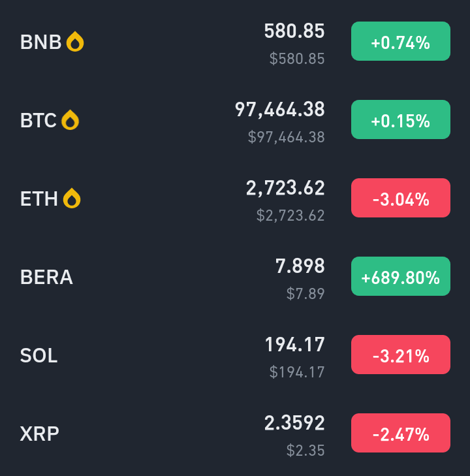Open the BERA market pair

click(x=235, y=277)
